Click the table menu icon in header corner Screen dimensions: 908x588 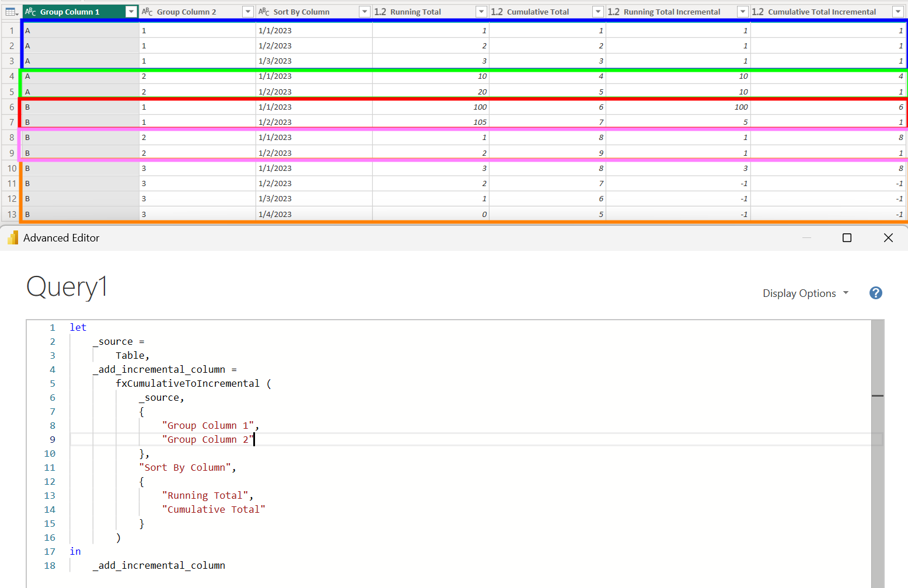(x=12, y=12)
